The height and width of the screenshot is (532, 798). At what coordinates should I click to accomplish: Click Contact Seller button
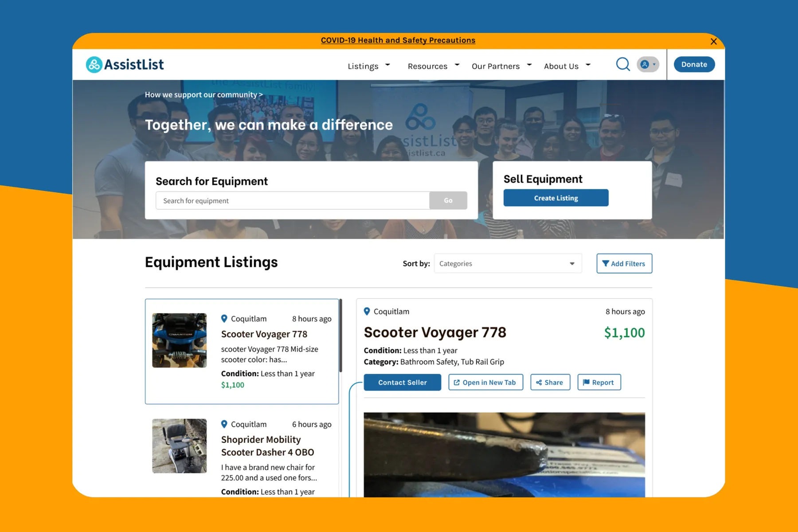point(402,382)
